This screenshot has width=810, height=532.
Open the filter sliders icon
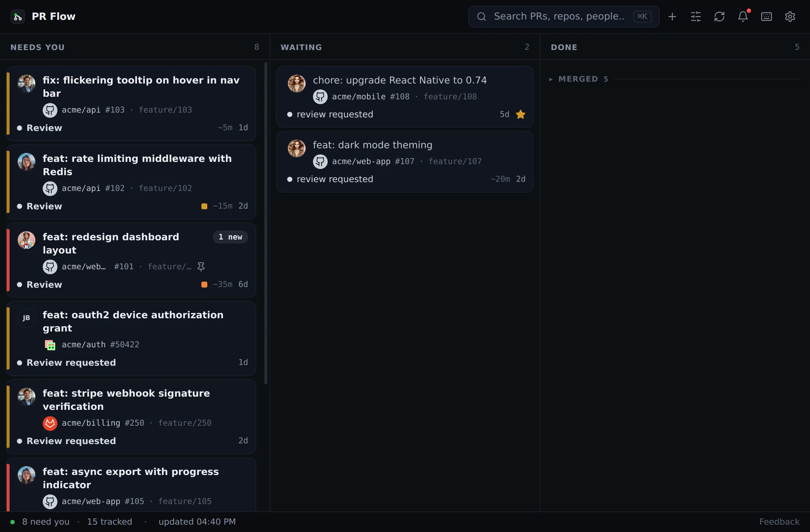click(x=696, y=17)
